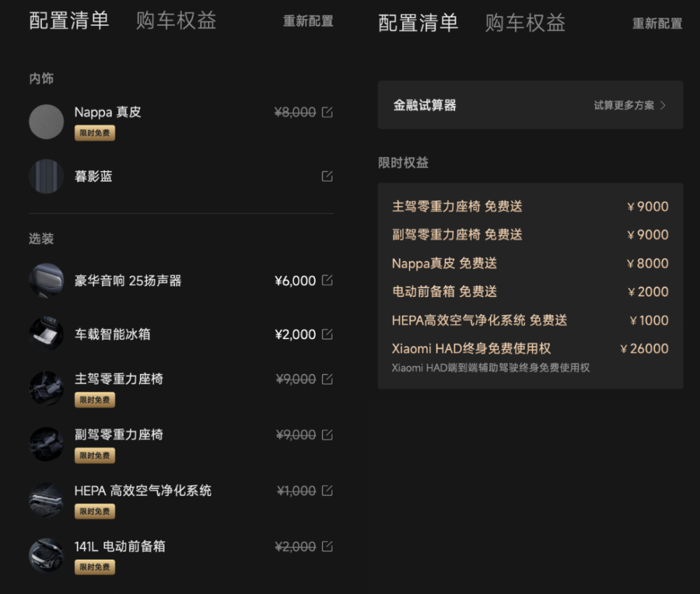Screen dimensions: 700x594
Task: Click the 限时免费 badge under Nappa 真皮
Action: click(94, 132)
